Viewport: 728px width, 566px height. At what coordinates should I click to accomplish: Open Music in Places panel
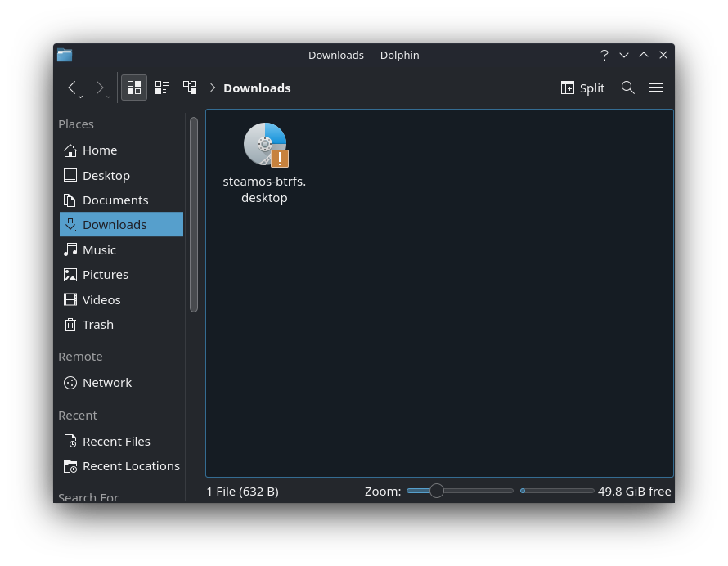point(122,249)
